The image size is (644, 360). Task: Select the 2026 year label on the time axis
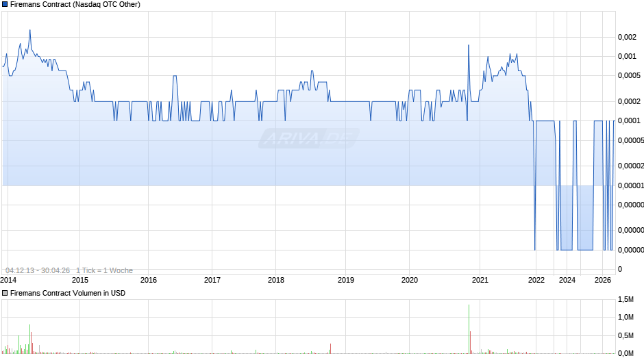603,280
